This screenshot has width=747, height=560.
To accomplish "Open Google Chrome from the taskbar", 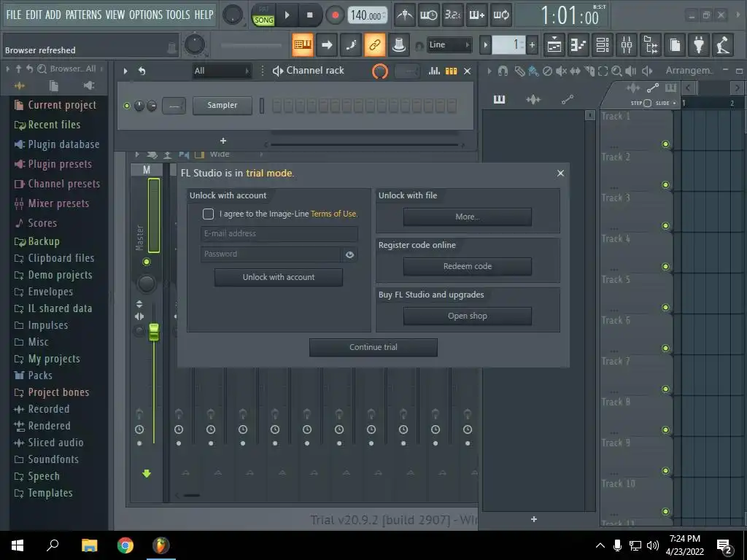I will 125,545.
